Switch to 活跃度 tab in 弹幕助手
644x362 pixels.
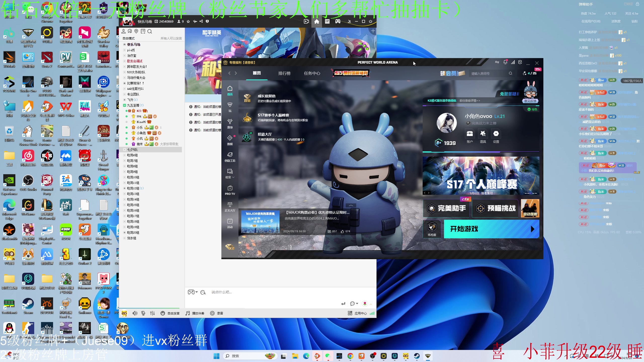point(616,21)
